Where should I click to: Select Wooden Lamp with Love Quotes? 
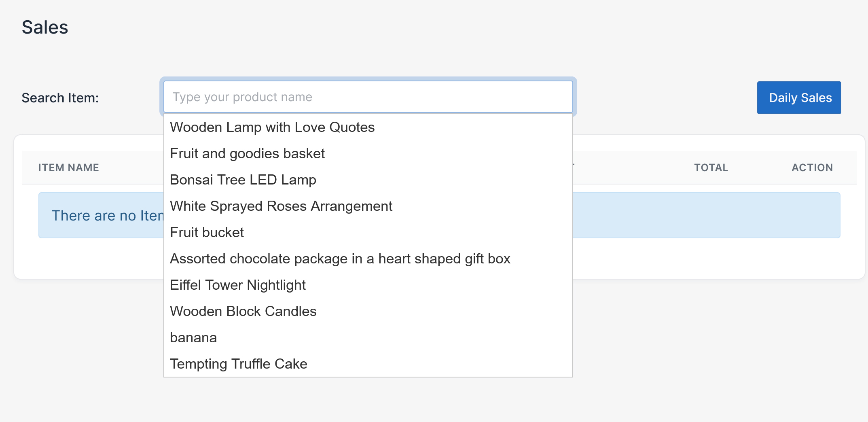[272, 127]
